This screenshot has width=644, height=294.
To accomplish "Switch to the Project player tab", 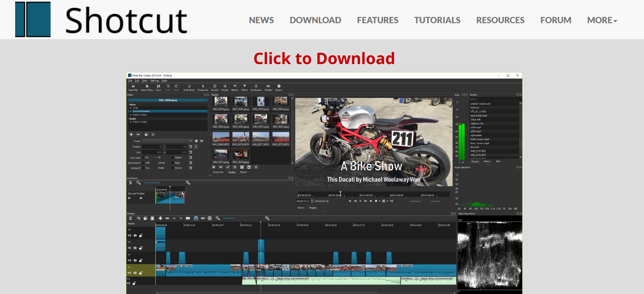I will pos(313,208).
